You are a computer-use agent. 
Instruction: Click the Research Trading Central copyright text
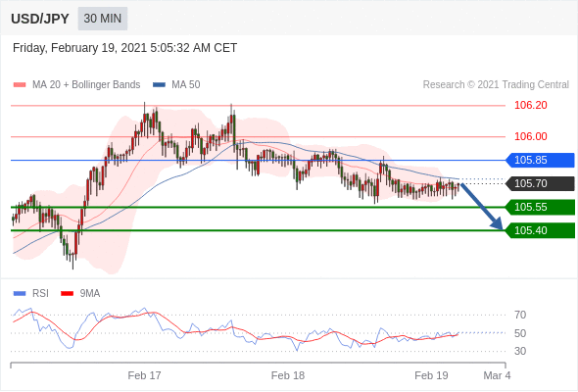[x=496, y=85]
